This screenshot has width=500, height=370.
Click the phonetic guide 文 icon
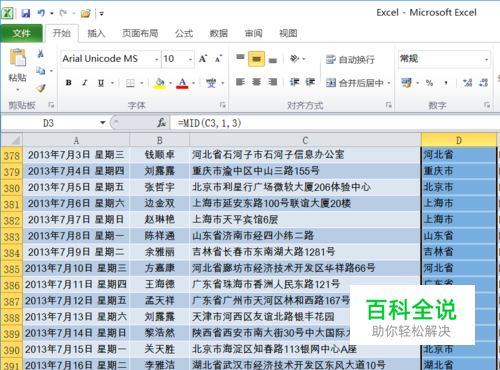pyautogui.click(x=211, y=83)
